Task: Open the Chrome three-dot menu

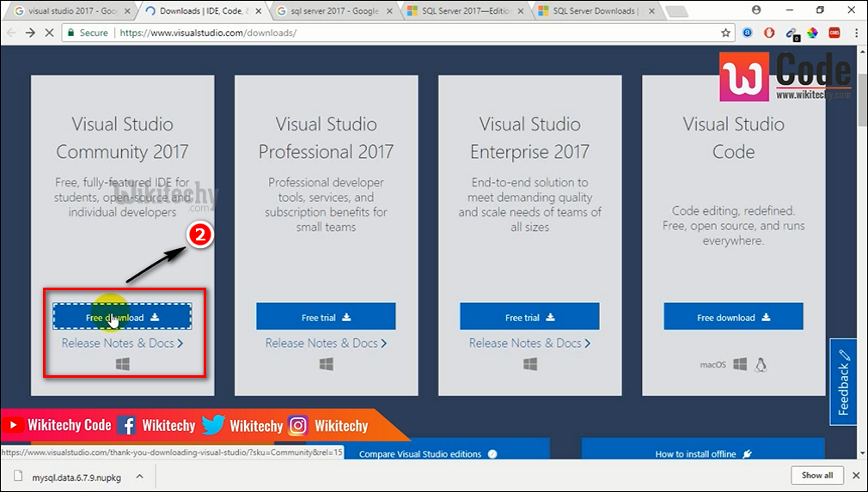Action: pos(856,33)
